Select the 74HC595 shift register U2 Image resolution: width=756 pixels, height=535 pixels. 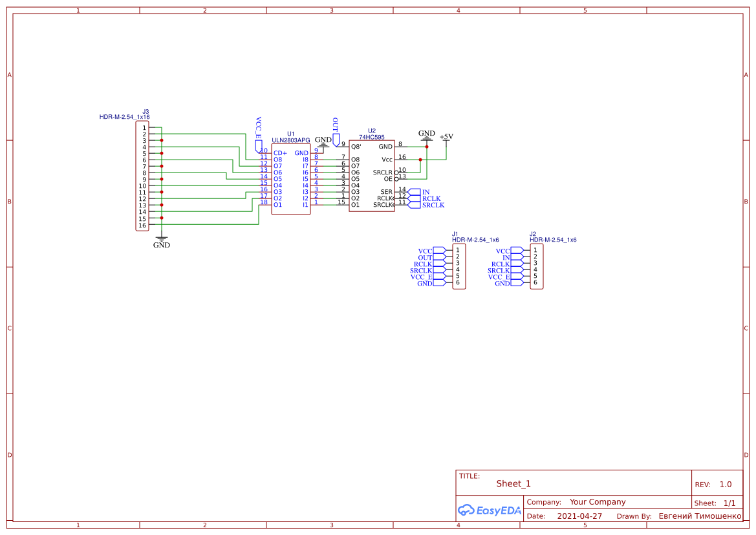click(372, 176)
